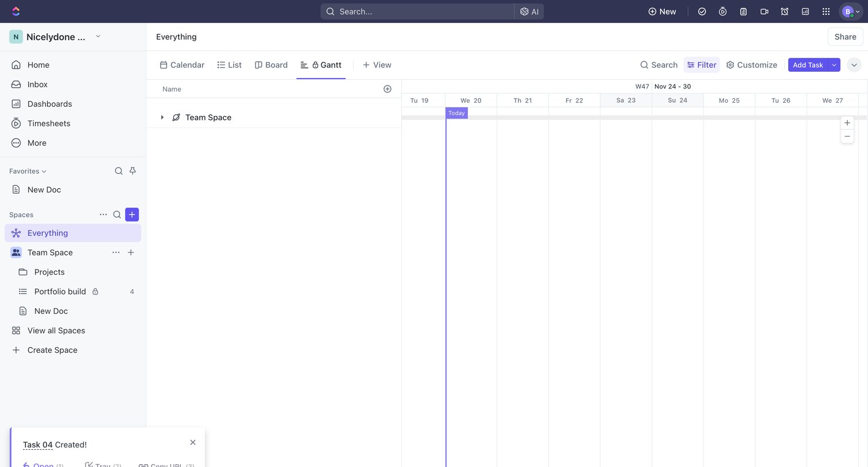Open the Customize panel
868x467 pixels.
coord(751,65)
